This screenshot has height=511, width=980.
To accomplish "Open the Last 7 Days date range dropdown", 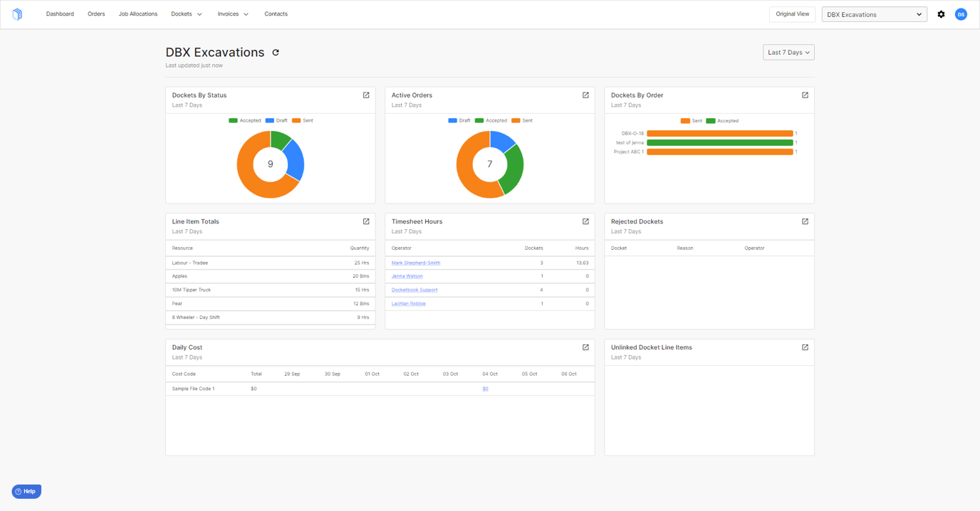I will pos(788,52).
